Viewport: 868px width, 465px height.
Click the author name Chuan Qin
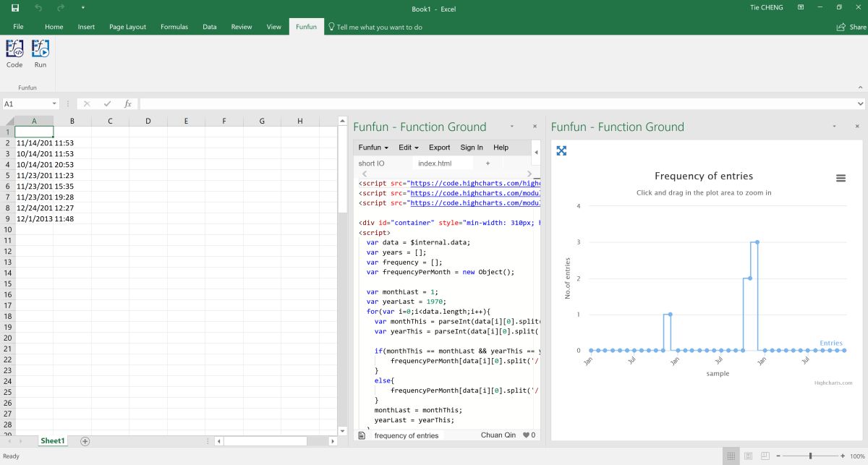coord(498,435)
